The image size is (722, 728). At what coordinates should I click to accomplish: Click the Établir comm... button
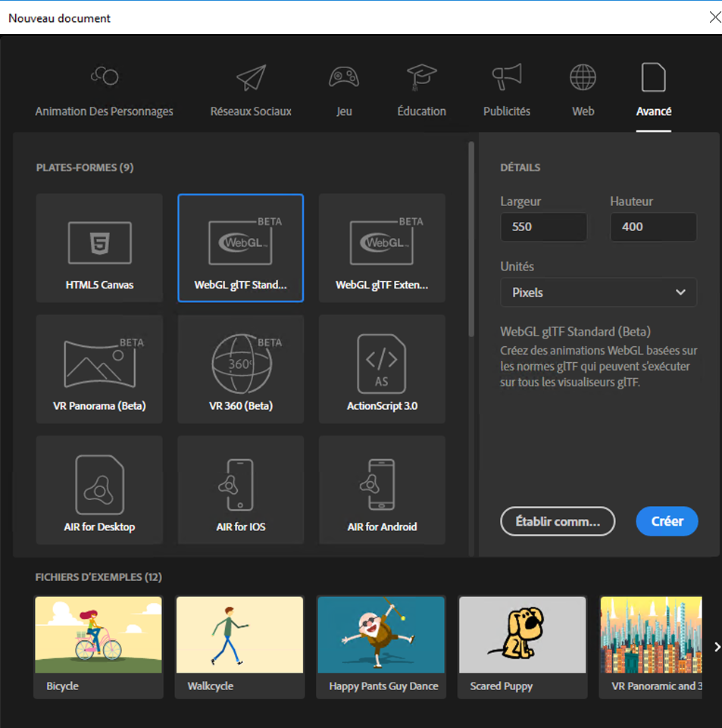click(558, 521)
